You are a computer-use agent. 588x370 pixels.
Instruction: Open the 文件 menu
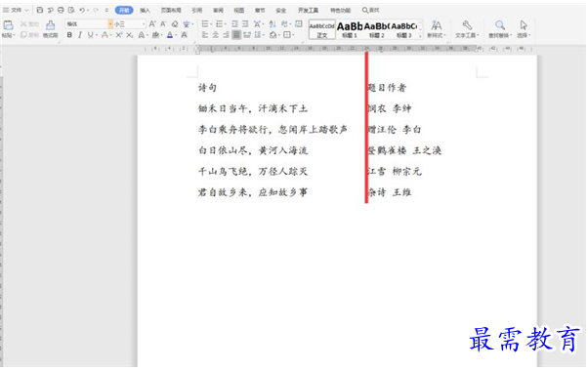click(x=16, y=10)
